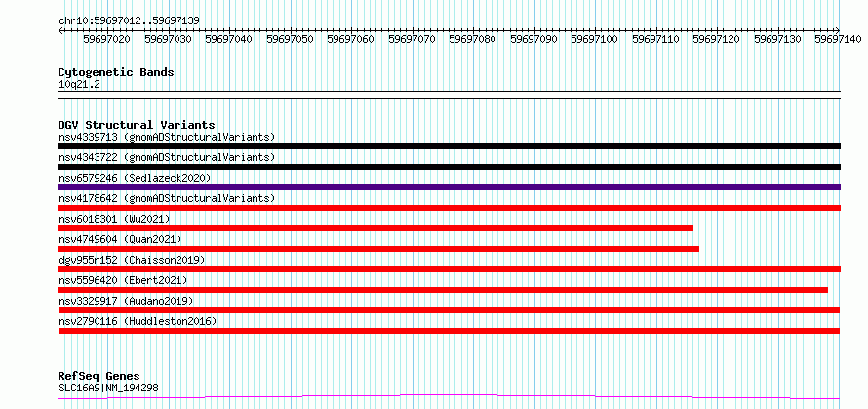Click the nsv5596420 Ebert2021 red bar
This screenshot has height=409, width=868.
[x=443, y=290]
